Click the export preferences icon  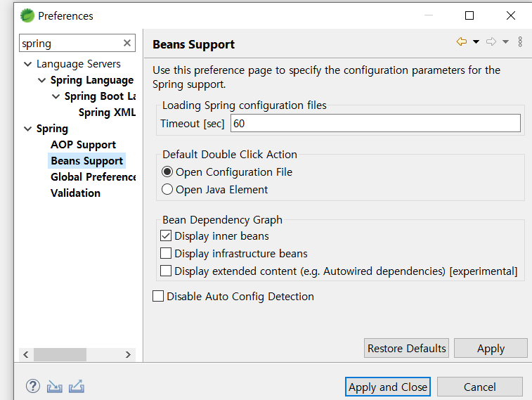pyautogui.click(x=77, y=387)
